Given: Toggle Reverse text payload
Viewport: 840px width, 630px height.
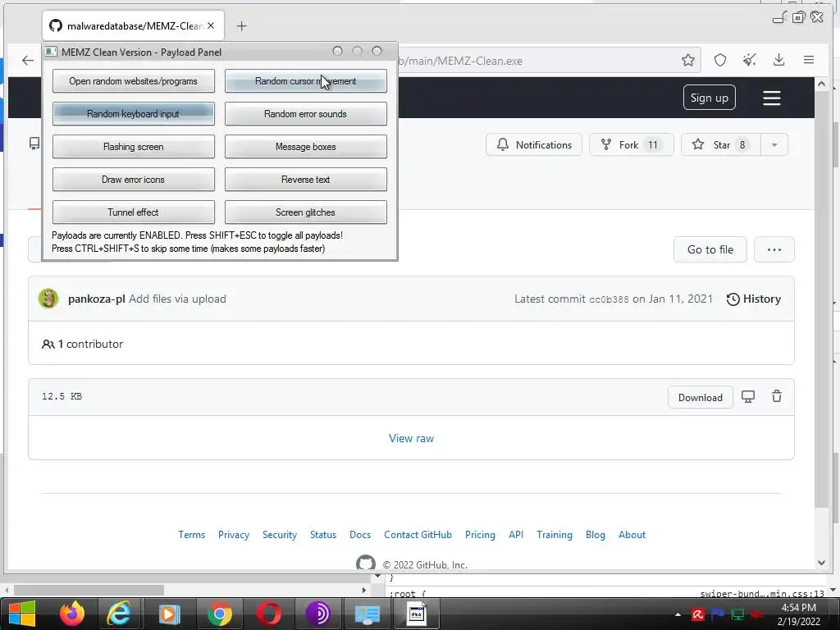Looking at the screenshot, I should (x=305, y=180).
